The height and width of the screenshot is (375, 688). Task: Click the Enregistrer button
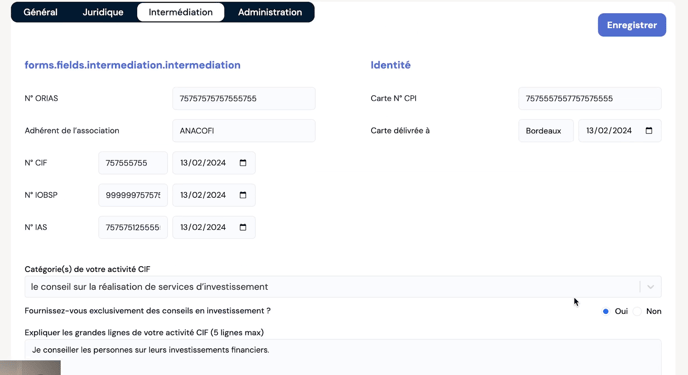click(x=632, y=25)
